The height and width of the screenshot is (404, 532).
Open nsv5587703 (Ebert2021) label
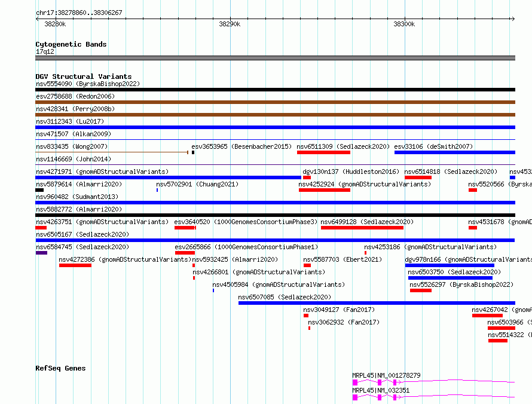(343, 259)
